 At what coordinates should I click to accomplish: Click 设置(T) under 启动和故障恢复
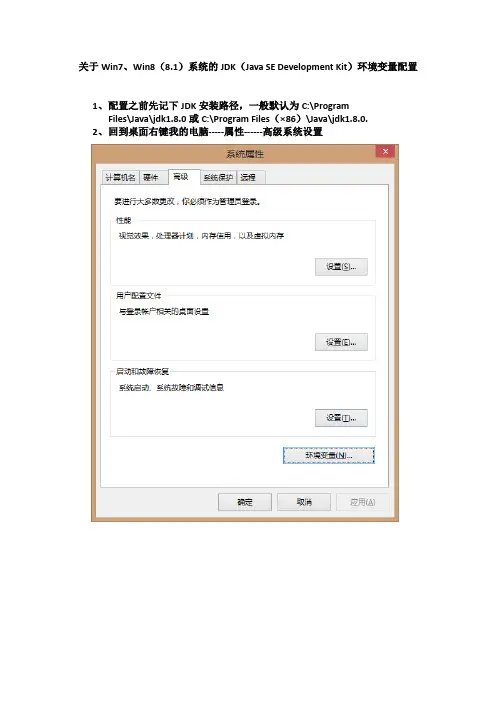(341, 418)
